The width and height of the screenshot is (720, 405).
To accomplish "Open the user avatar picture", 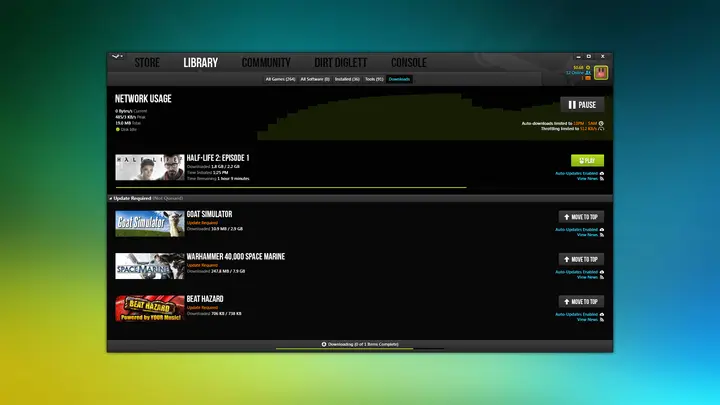I will [x=601, y=73].
